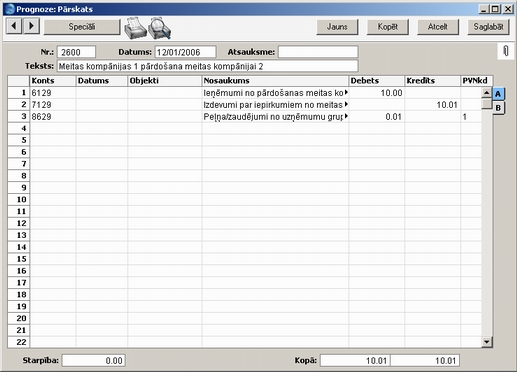
Task: Click the Nosaukums column header
Action: 275,81
